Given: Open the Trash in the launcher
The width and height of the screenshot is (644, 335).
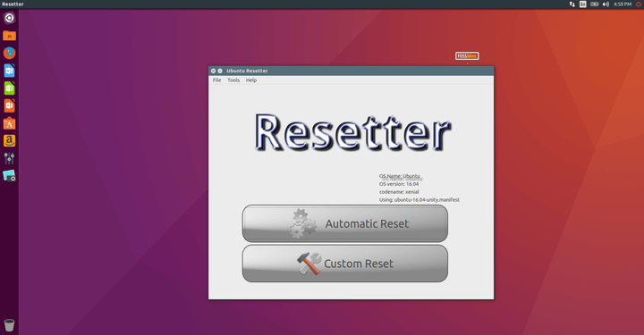Looking at the screenshot, I should (9, 325).
